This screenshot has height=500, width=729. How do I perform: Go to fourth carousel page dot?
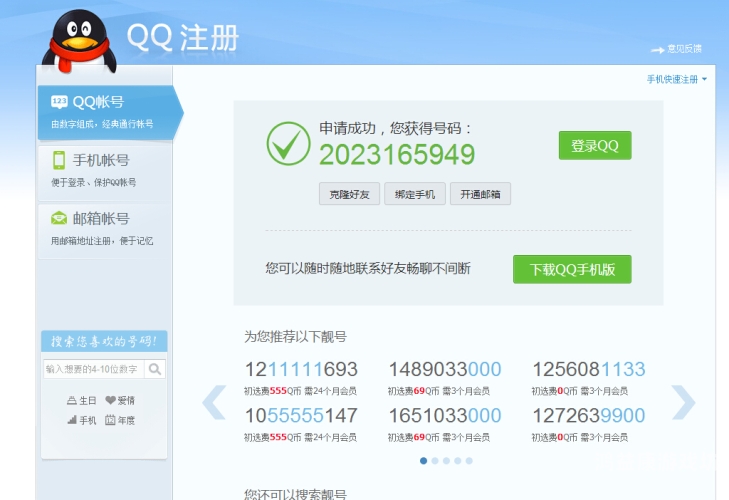tap(457, 460)
